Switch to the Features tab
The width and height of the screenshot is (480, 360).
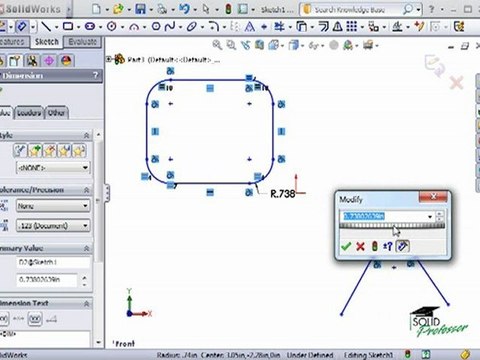[13, 42]
